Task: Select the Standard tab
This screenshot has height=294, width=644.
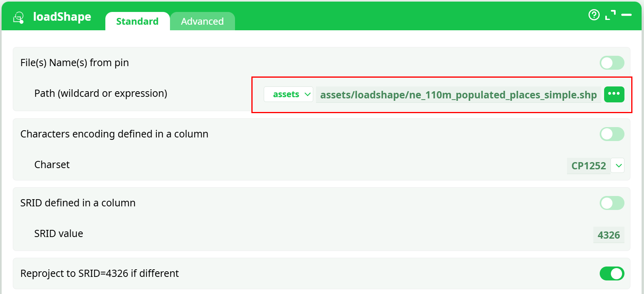Action: tap(137, 21)
